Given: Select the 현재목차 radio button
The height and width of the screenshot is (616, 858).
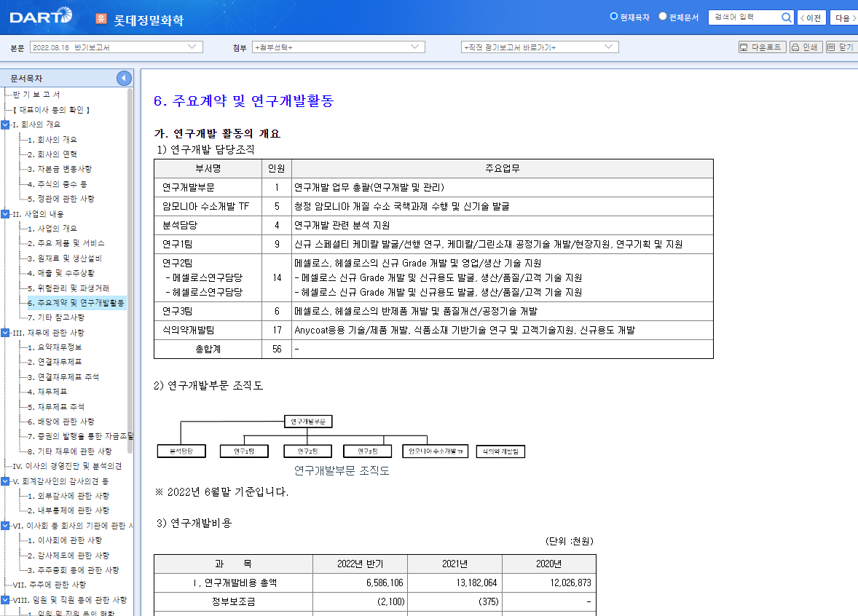Looking at the screenshot, I should pyautogui.click(x=615, y=16).
